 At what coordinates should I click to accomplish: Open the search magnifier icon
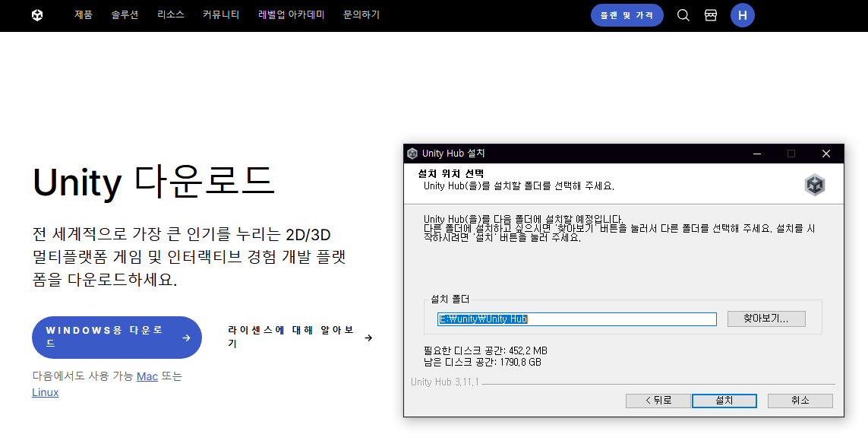(683, 15)
